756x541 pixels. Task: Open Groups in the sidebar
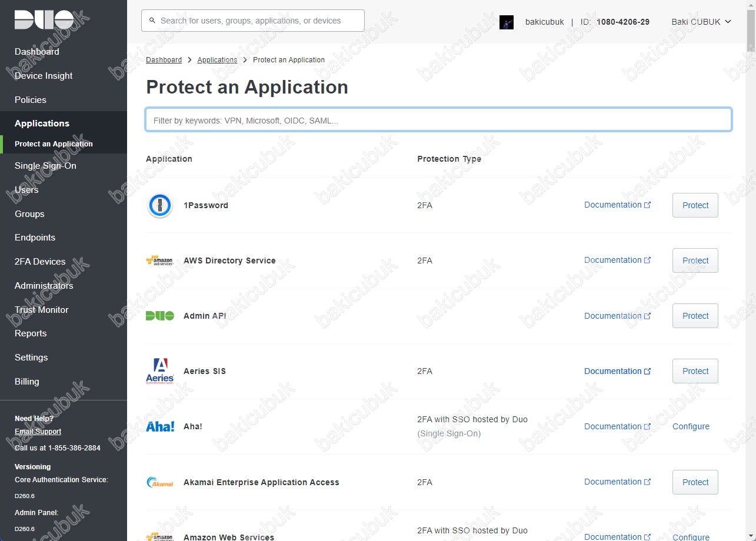coord(29,214)
